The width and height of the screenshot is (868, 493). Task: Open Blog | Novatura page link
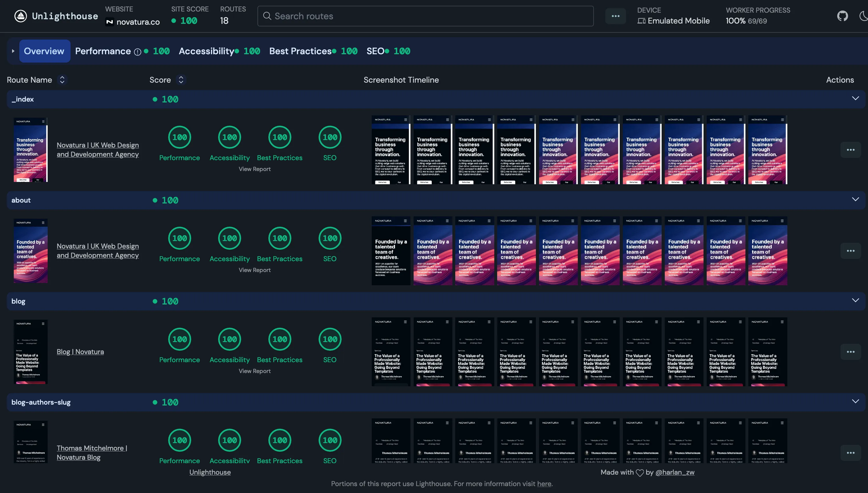pos(80,352)
